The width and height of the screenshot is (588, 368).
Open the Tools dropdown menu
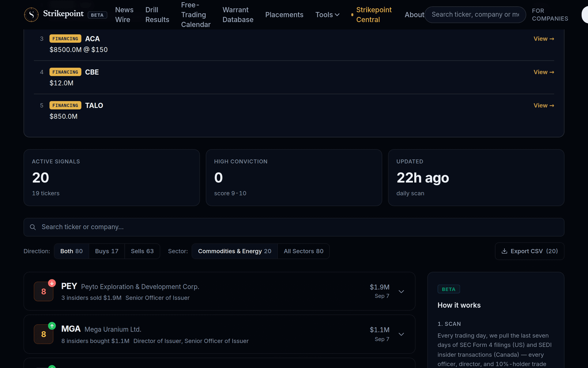coord(327,15)
